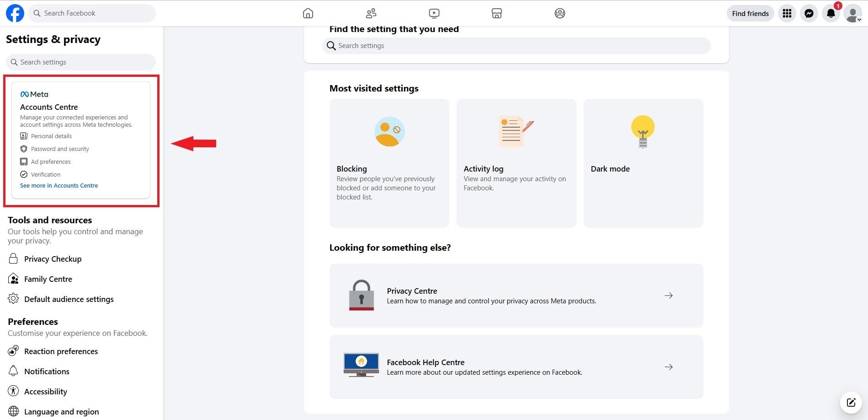Click the Accessibility person icon
Image resolution: width=868 pixels, height=420 pixels.
point(13,391)
